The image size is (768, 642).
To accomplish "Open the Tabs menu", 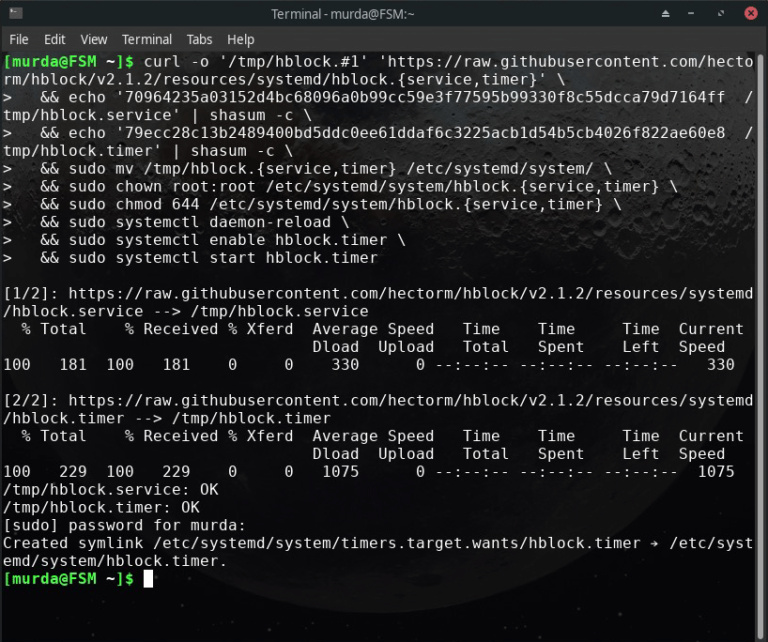I will 200,39.
